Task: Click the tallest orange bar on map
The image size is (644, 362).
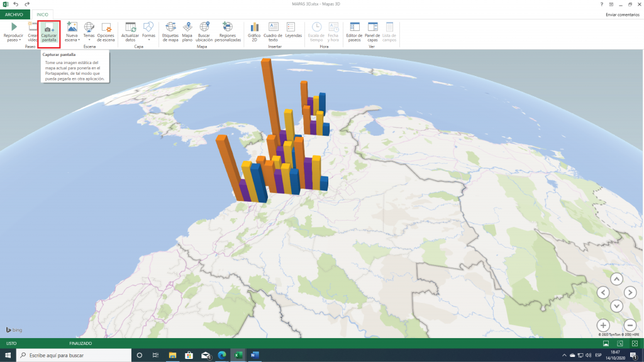Action: [271, 97]
